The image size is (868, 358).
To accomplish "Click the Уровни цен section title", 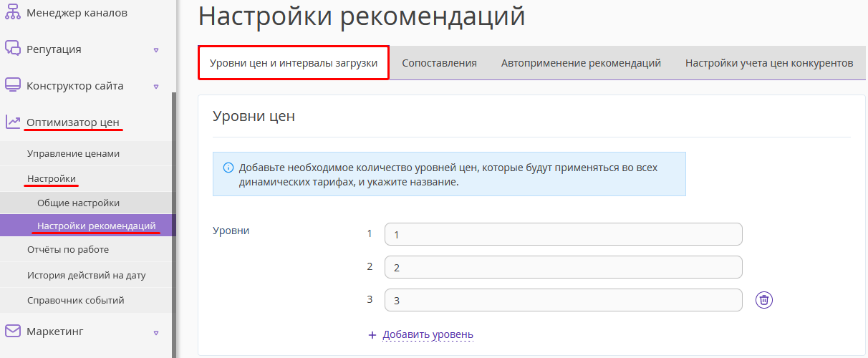I will pos(254,116).
